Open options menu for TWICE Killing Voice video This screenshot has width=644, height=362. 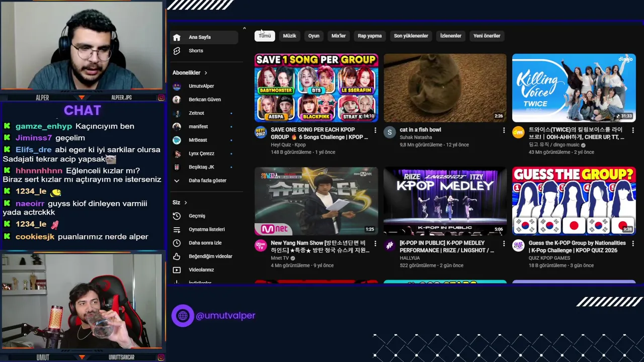632,130
